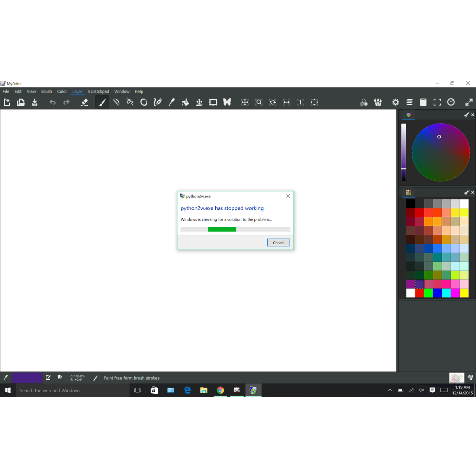Image resolution: width=476 pixels, height=476 pixels.
Task: Select the Eraser tool
Action: click(x=84, y=102)
